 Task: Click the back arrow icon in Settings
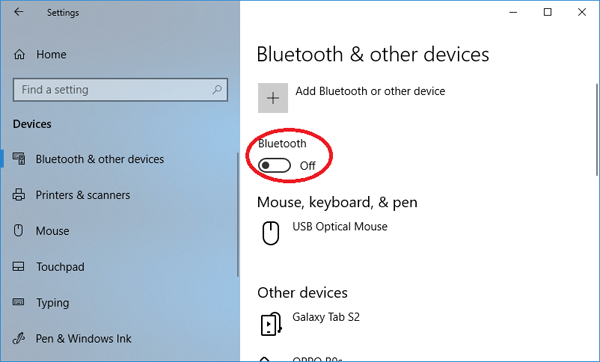(18, 12)
